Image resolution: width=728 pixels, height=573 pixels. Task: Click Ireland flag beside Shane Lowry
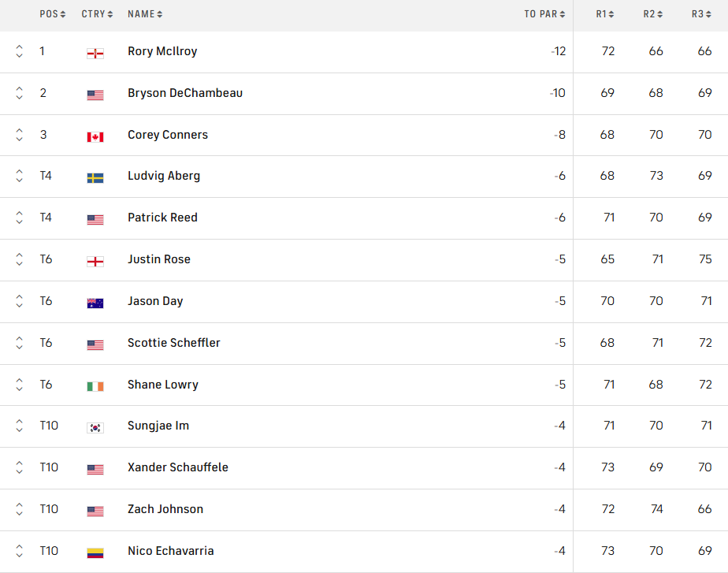coord(95,386)
